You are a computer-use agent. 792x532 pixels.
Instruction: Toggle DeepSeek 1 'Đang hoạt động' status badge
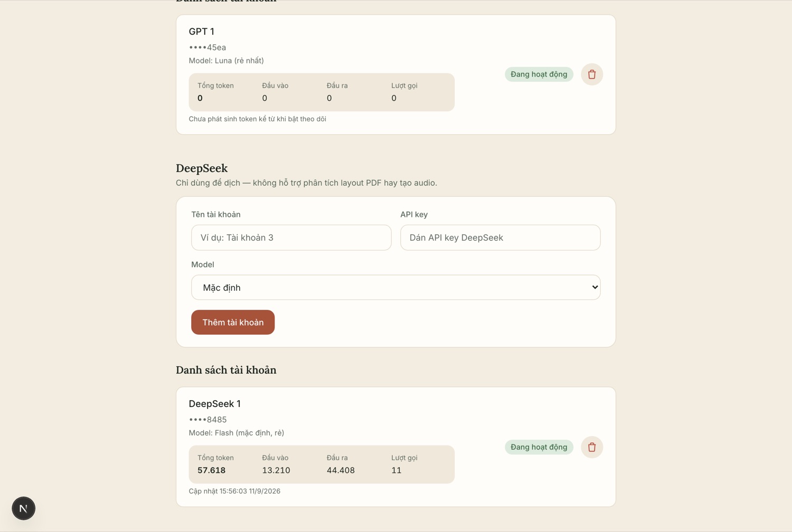[539, 447]
